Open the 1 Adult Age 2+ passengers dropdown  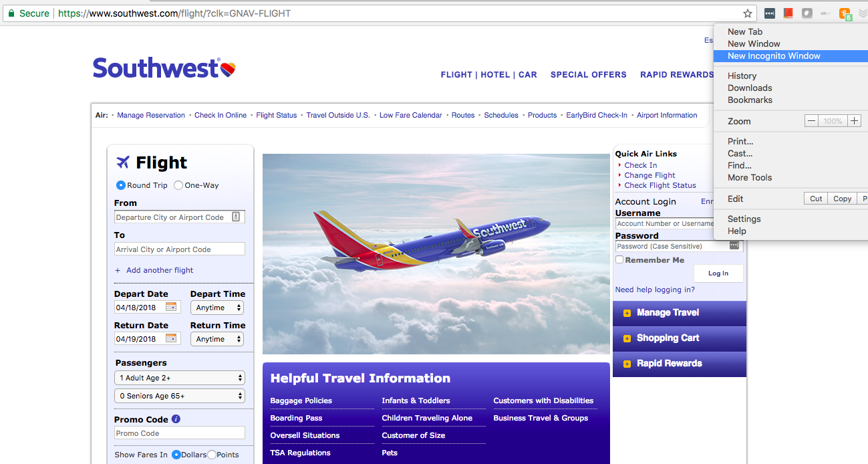pos(180,378)
